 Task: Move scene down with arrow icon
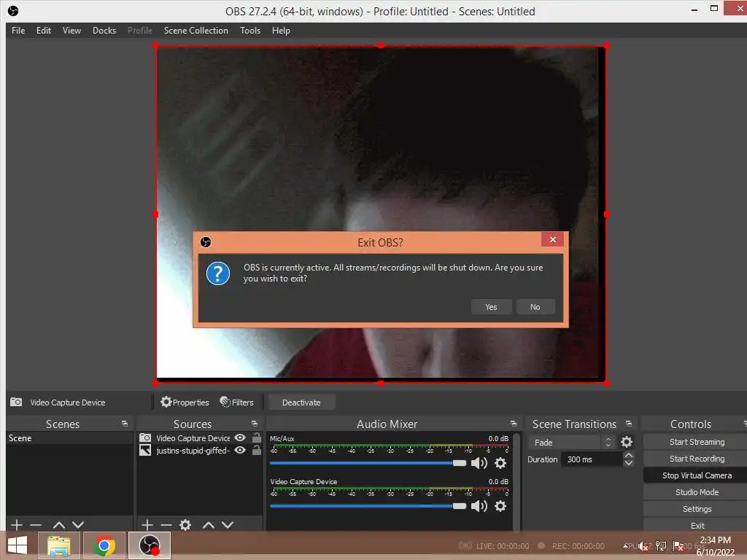[78, 525]
